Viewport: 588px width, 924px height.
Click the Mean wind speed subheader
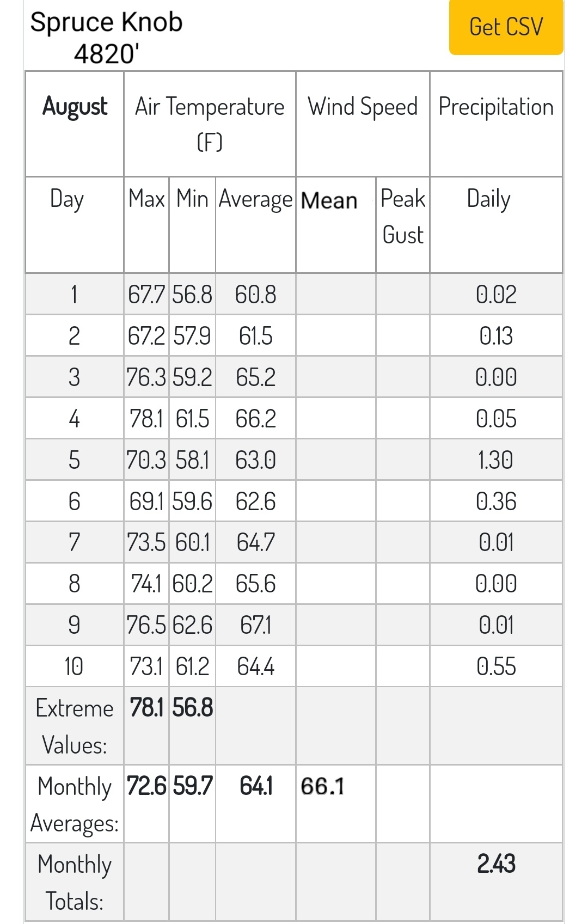pos(329,200)
